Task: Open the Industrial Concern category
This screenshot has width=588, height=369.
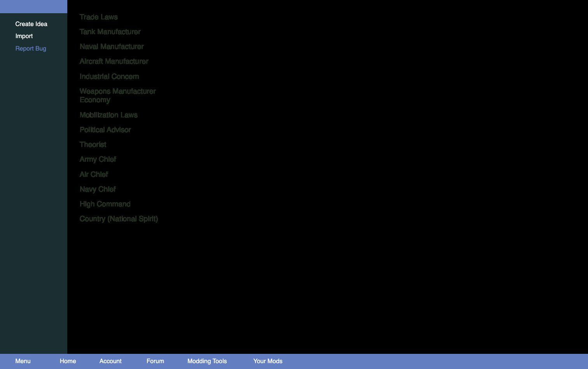Action: click(109, 77)
